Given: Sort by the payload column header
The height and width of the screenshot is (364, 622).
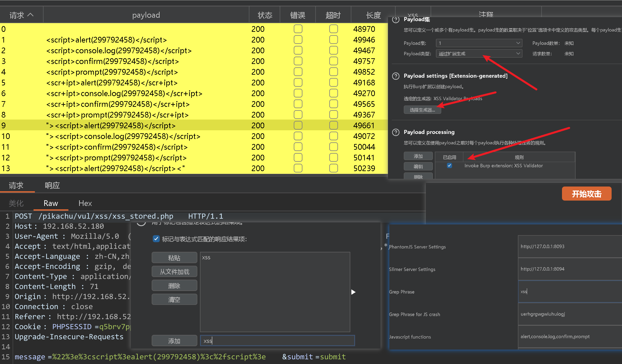Looking at the screenshot, I should point(146,15).
